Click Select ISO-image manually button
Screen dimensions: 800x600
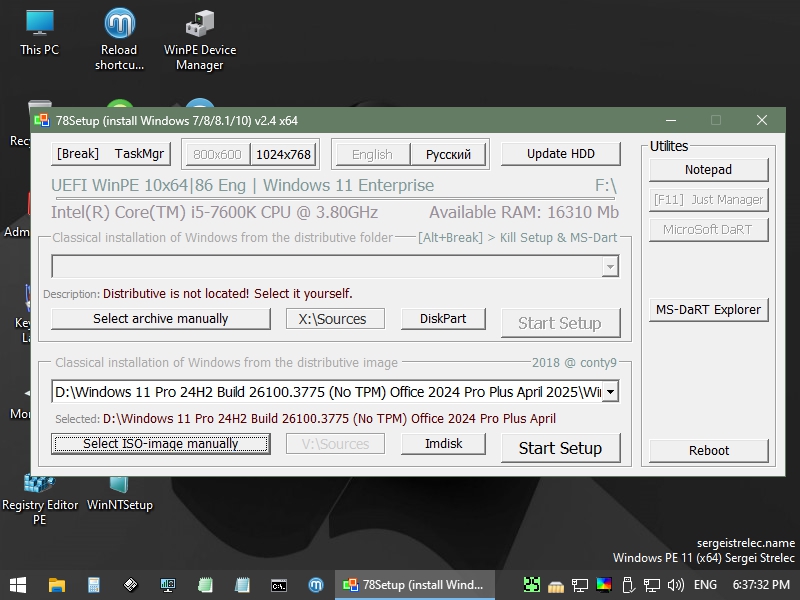click(x=160, y=444)
